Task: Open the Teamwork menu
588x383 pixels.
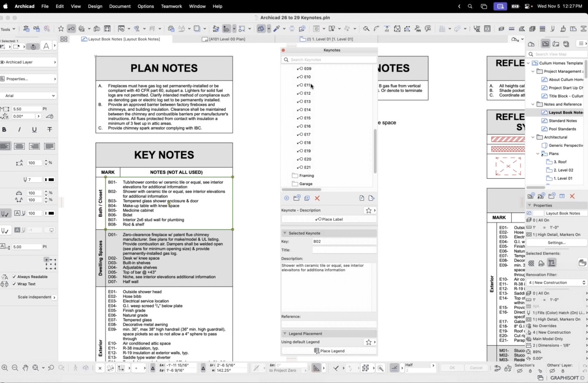Action: pyautogui.click(x=171, y=6)
